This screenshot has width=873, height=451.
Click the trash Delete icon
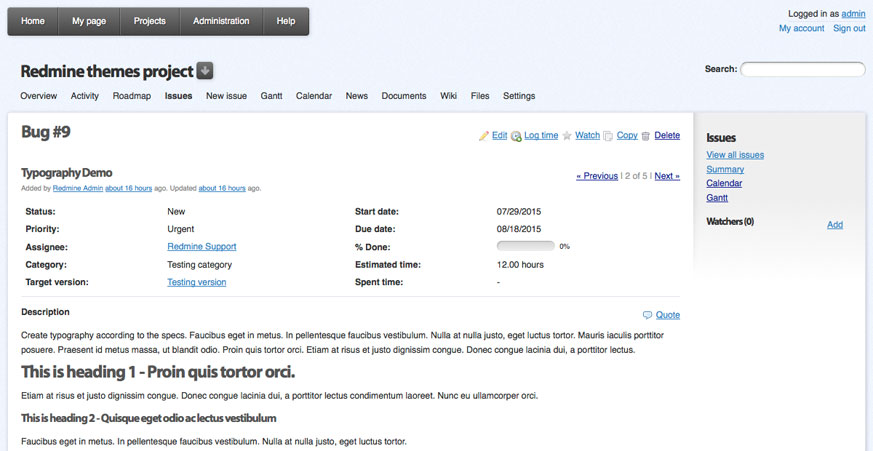[646, 136]
